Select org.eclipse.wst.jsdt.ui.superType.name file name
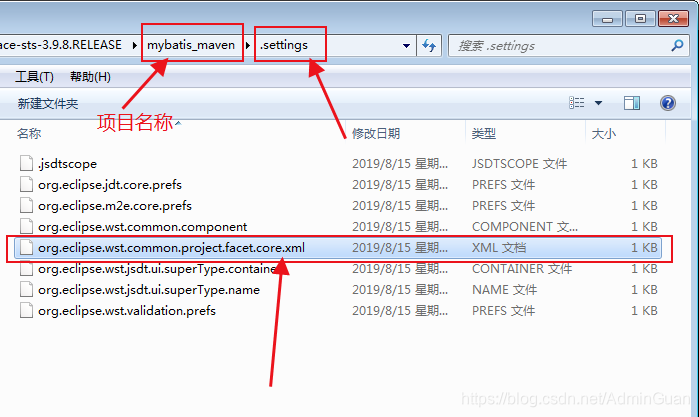 148,289
